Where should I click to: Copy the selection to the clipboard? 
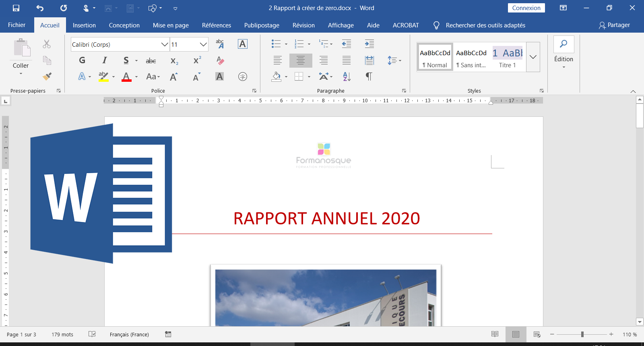(47, 60)
